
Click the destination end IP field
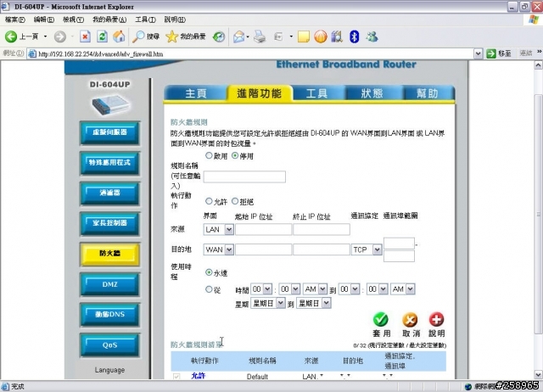tap(322, 249)
